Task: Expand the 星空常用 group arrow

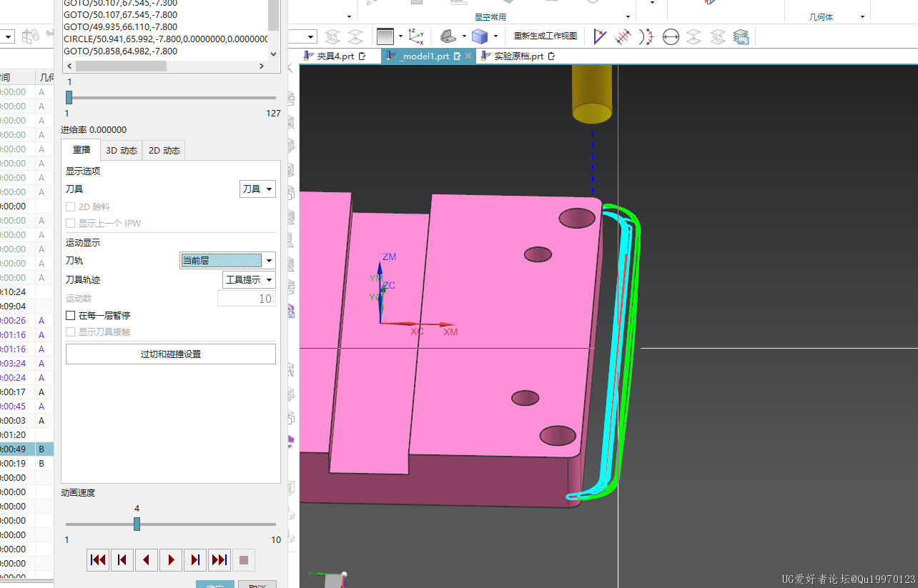Action: point(628,16)
